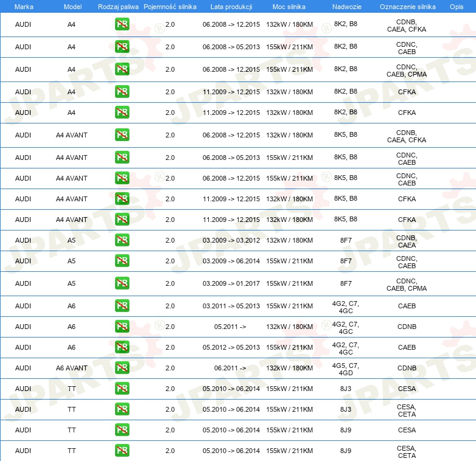Click the Lata produkcji column header
476x461 pixels.
click(x=231, y=6)
